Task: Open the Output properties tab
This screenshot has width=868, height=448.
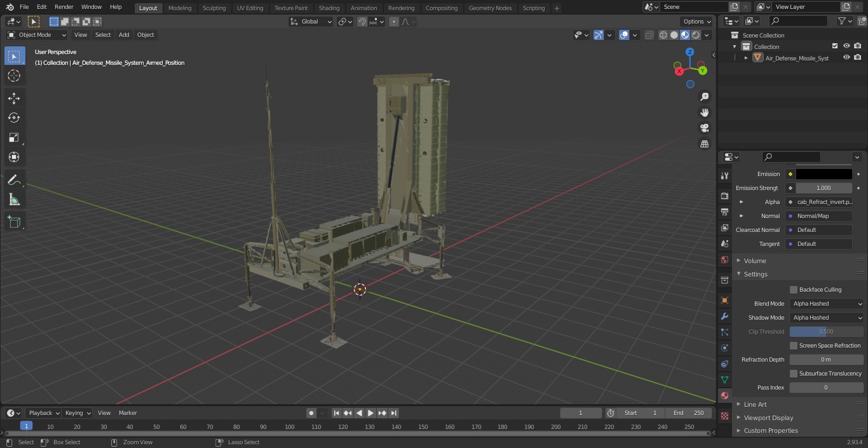Action: [x=724, y=212]
